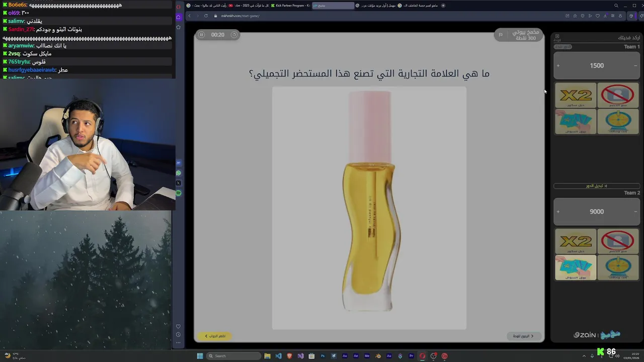Increase Team 1 score with plus

click(x=558, y=66)
